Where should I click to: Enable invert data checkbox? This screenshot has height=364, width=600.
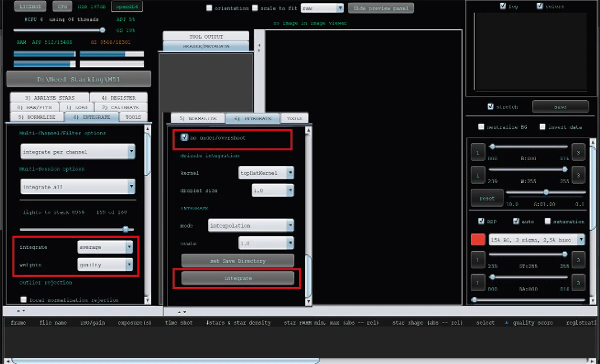(542, 127)
